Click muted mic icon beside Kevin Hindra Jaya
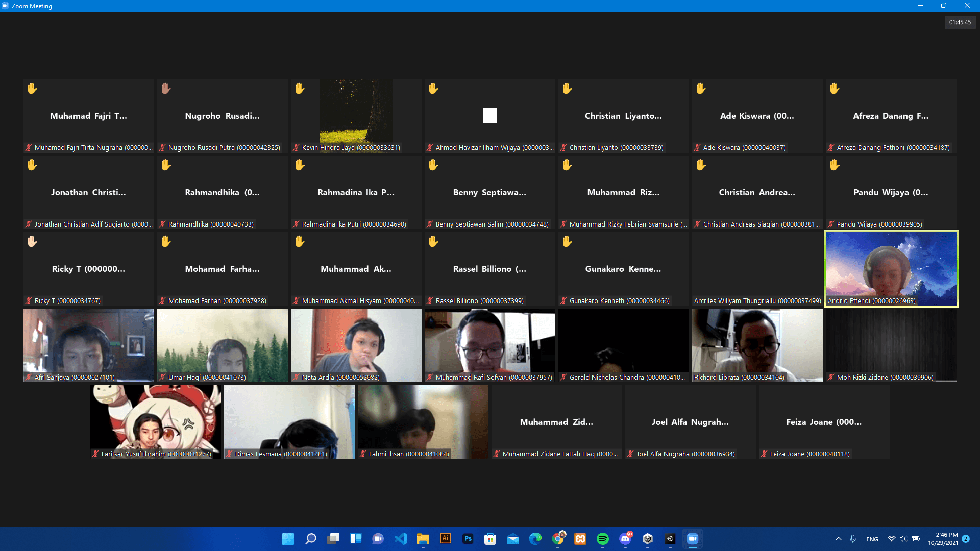 (x=296, y=148)
